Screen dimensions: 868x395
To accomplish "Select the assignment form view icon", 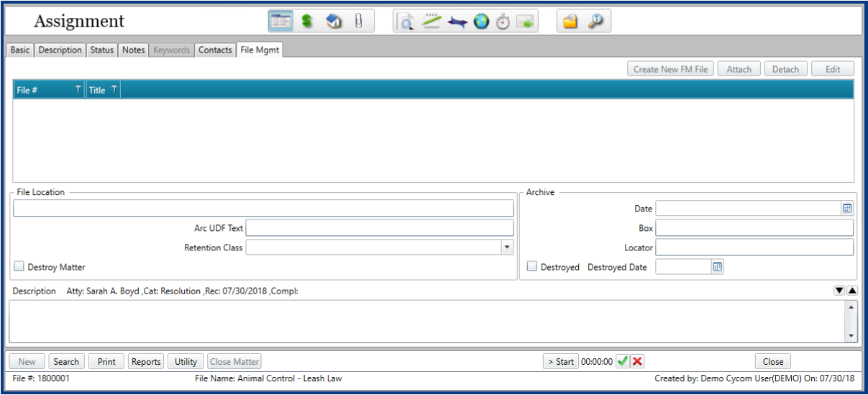I will click(280, 22).
